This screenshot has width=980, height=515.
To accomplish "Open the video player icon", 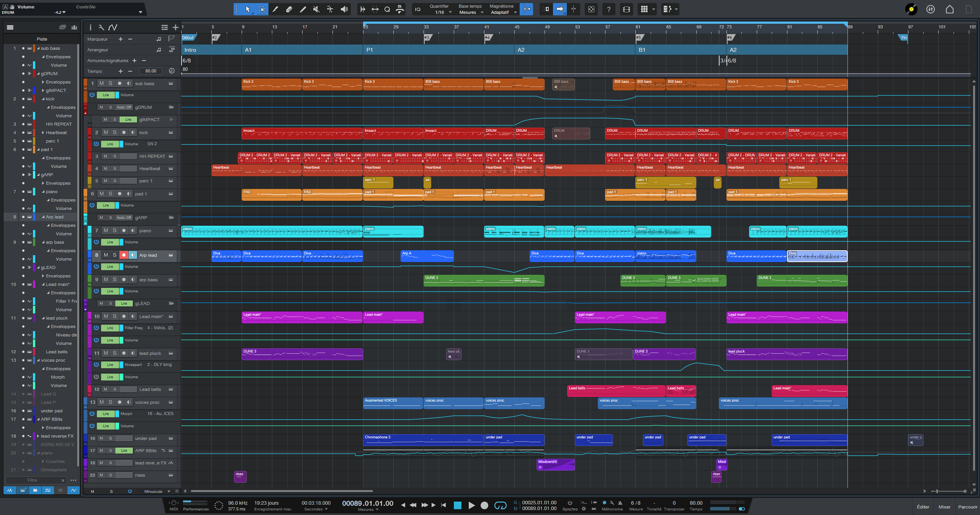I will coord(627,9).
